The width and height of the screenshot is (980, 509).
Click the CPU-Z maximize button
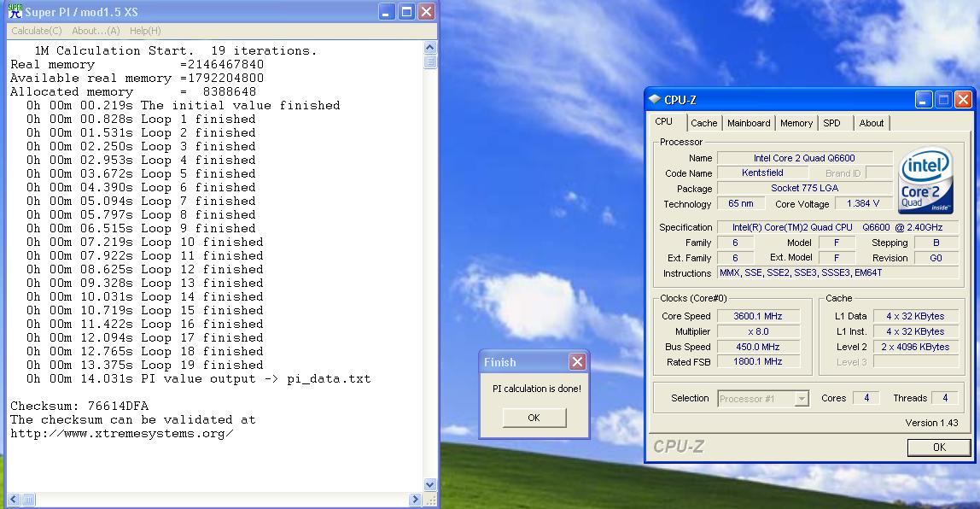[x=944, y=99]
